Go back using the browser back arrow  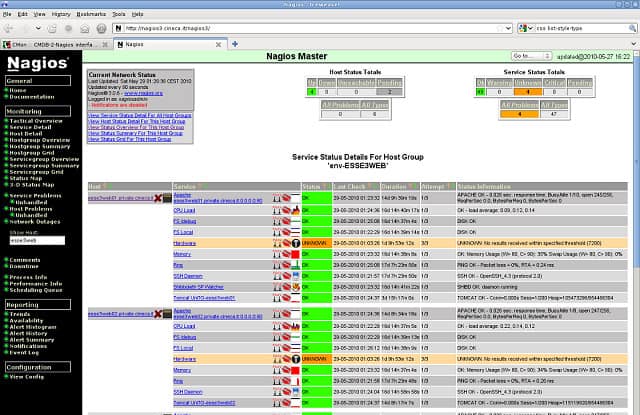[9, 29]
